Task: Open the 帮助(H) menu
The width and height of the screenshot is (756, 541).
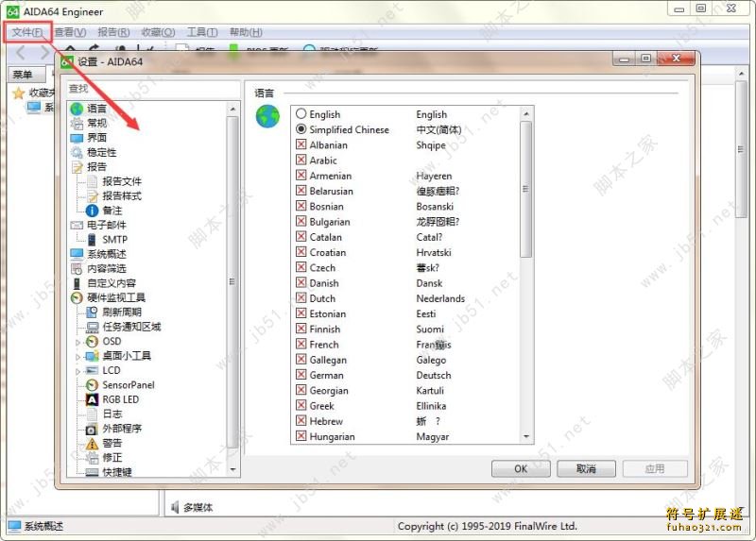Action: click(246, 32)
